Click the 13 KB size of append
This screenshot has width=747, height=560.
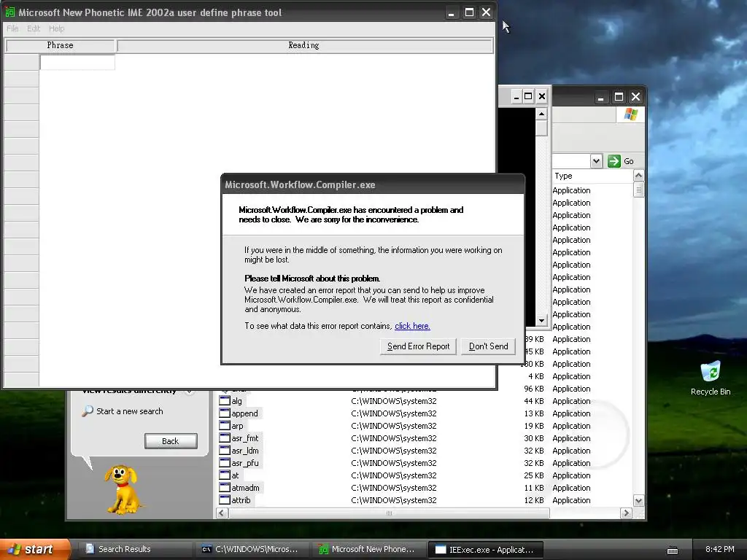533,413
